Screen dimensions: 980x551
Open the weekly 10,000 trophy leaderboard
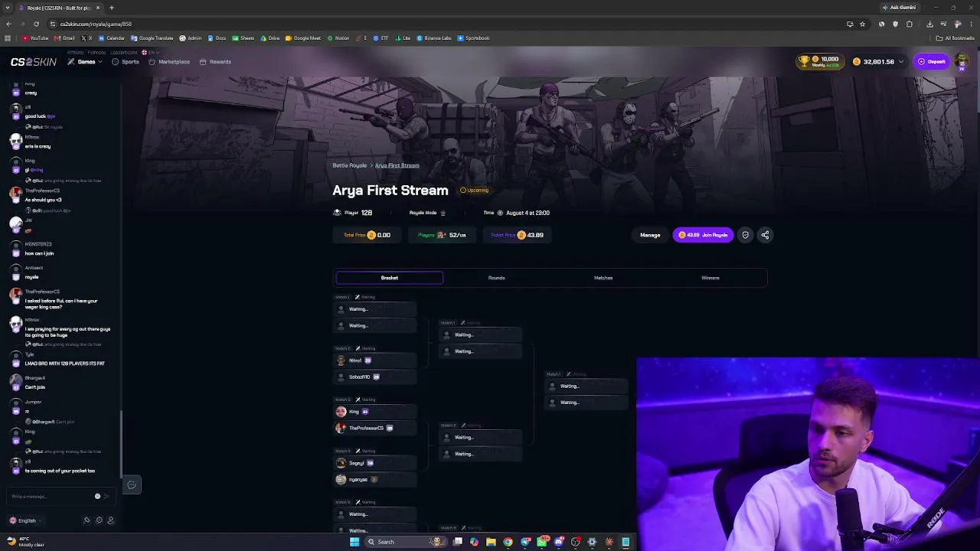point(819,61)
